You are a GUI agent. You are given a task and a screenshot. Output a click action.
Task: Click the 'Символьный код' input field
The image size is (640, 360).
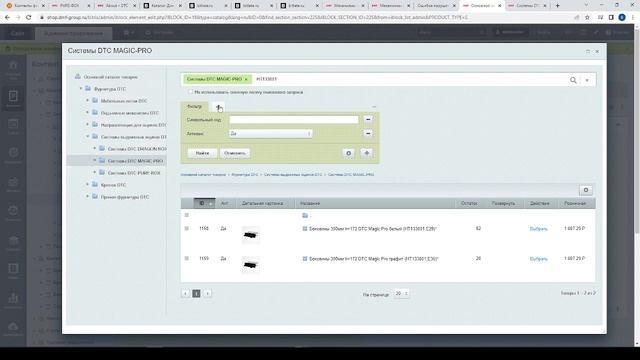tap(294, 120)
